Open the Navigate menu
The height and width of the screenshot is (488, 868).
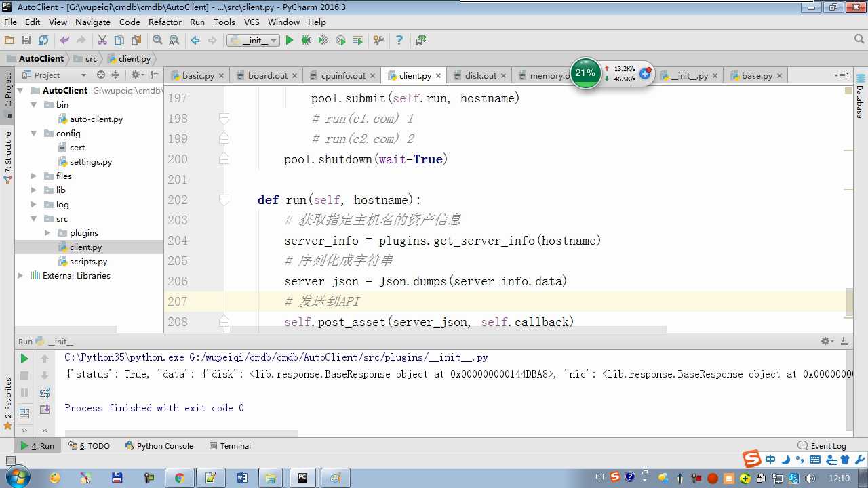(x=92, y=22)
